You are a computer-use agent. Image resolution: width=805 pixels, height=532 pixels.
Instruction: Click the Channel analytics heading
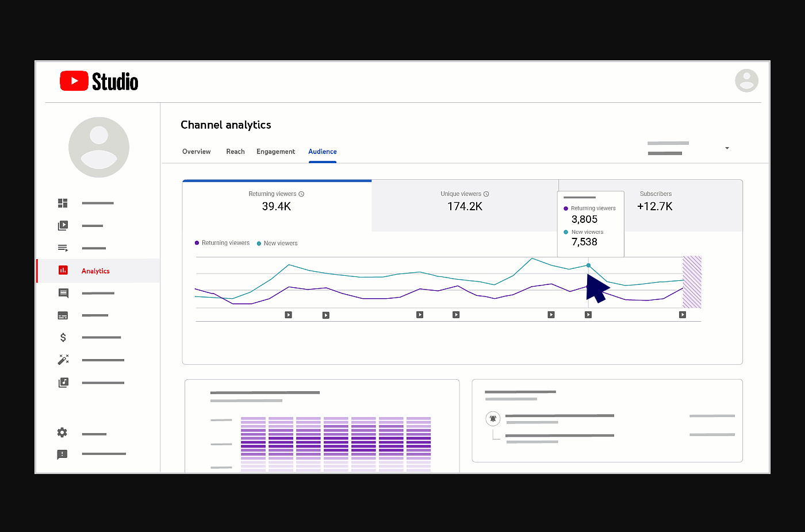pyautogui.click(x=226, y=125)
